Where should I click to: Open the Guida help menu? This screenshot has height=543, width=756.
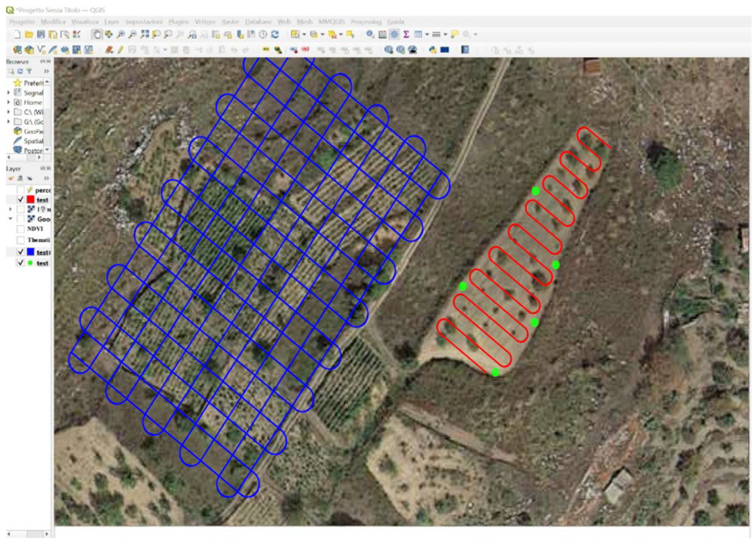(x=396, y=22)
